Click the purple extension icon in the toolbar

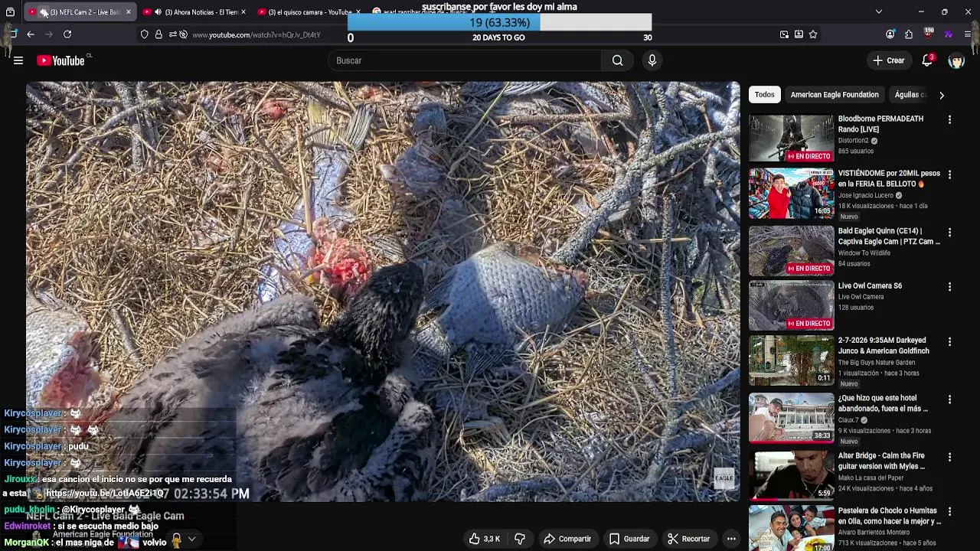(948, 34)
